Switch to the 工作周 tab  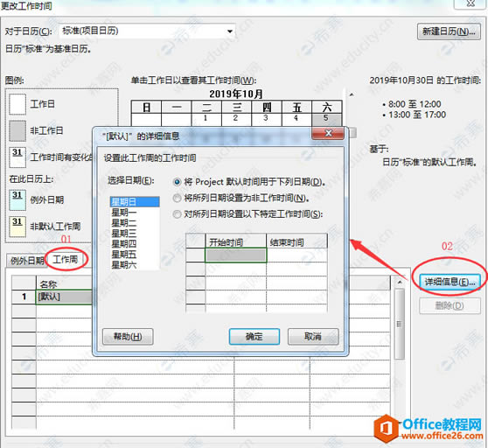[66, 259]
